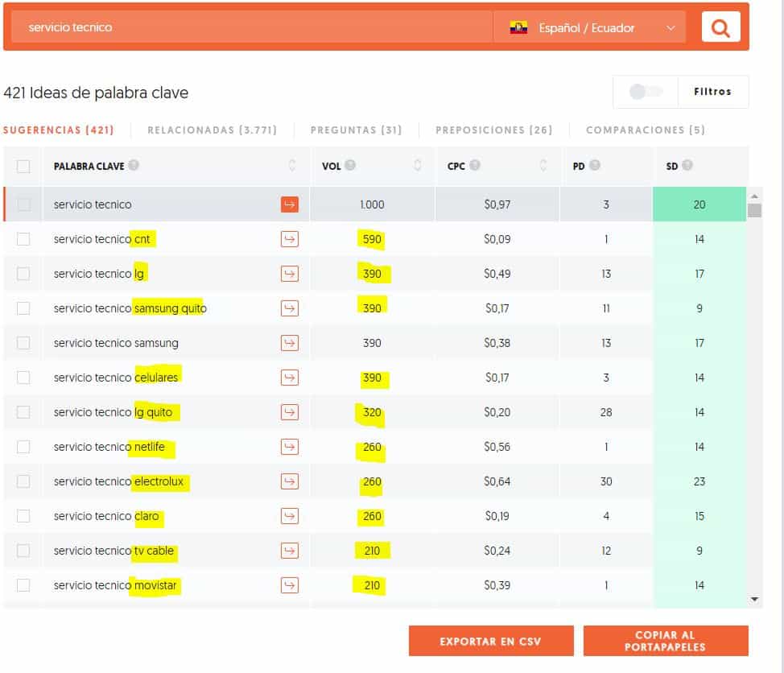Sort by the CPC column arrows
The height and width of the screenshot is (673, 784).
[x=543, y=166]
